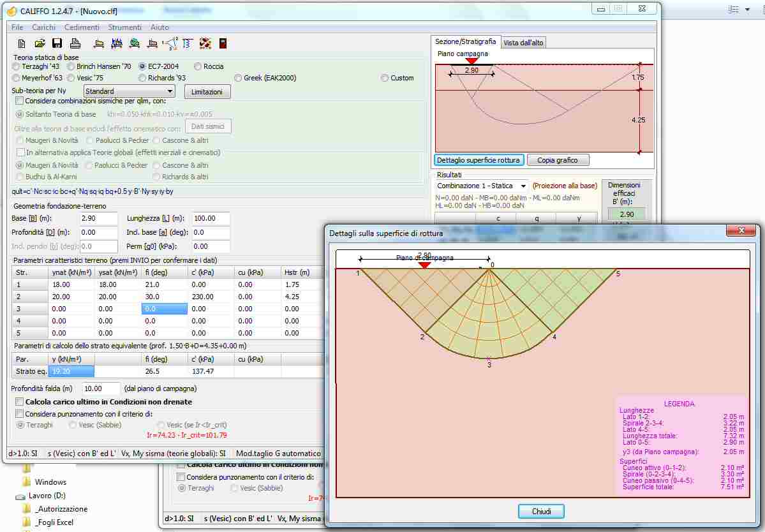Click the dark red book icon
Image resolution: width=765 pixels, height=532 pixels.
coord(223,43)
